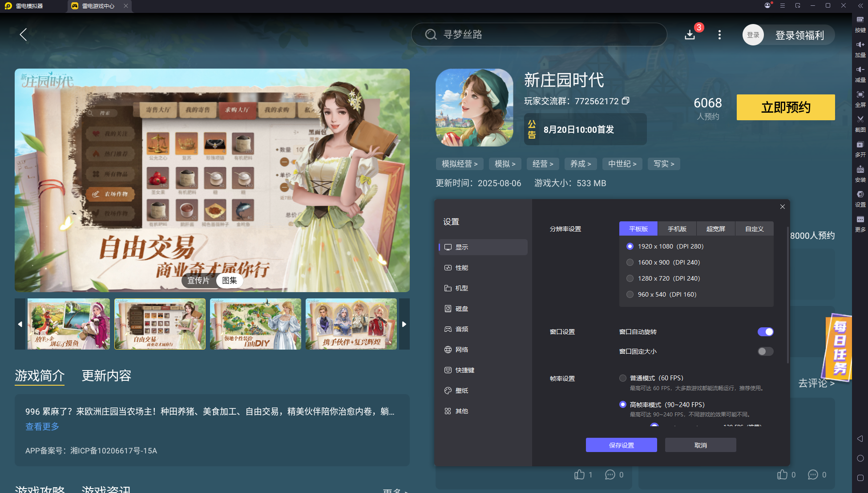Open the 查看更多 link
Screen dimensions: 868x493
(42, 426)
